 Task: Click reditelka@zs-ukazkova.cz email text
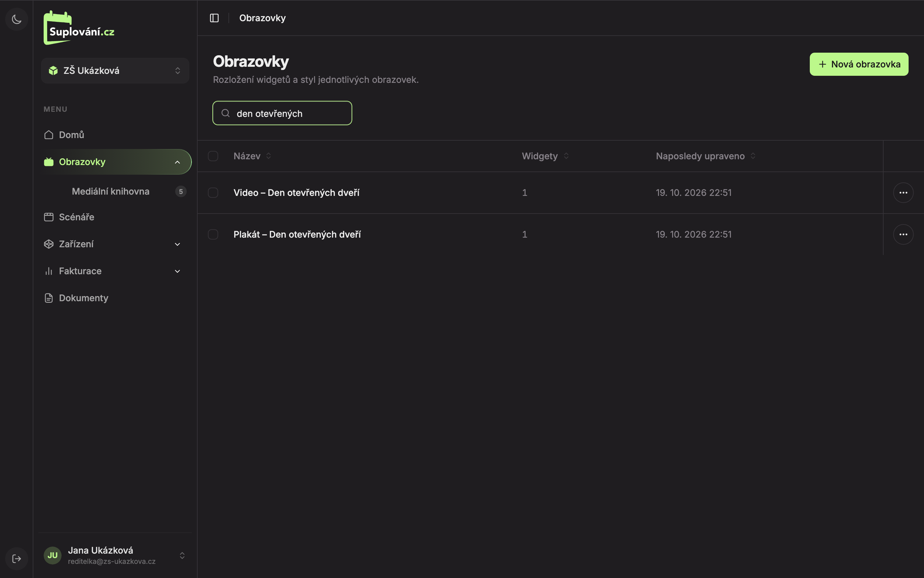click(x=112, y=561)
